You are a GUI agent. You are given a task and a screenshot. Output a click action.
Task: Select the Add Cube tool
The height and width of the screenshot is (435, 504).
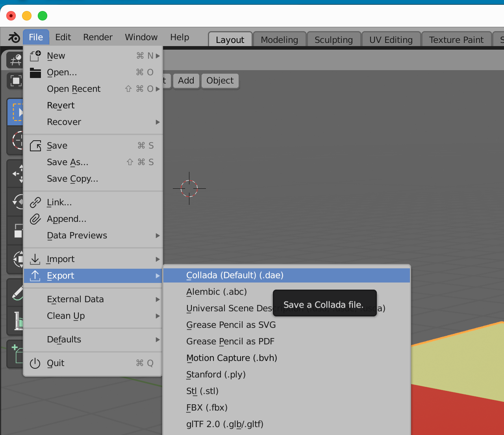[x=16, y=353]
